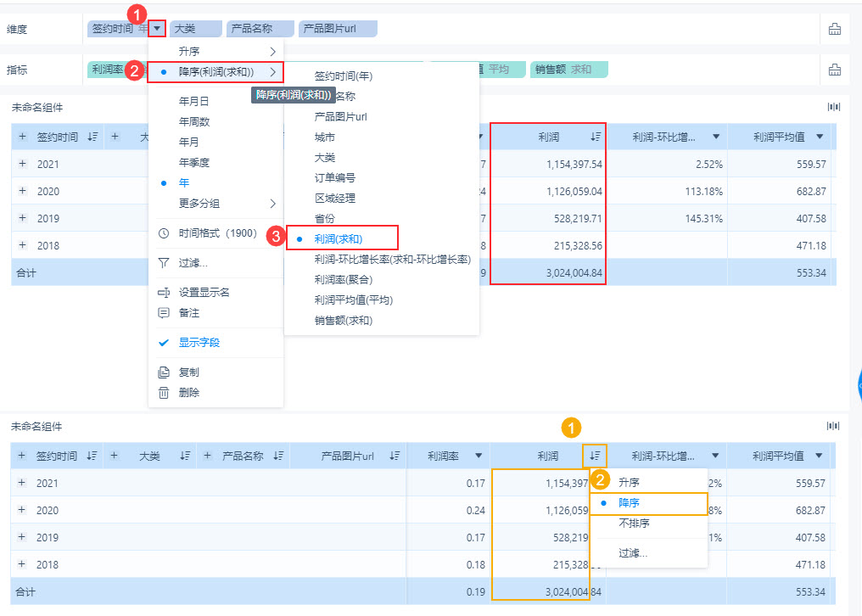Click the 销售额 求和 metric chip
The width and height of the screenshot is (862, 616).
tap(569, 70)
